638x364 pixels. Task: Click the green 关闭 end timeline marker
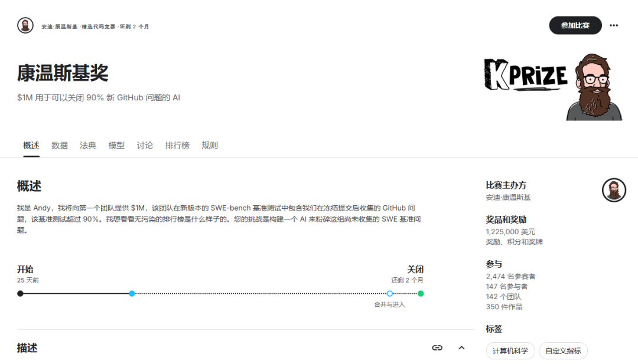tap(421, 293)
